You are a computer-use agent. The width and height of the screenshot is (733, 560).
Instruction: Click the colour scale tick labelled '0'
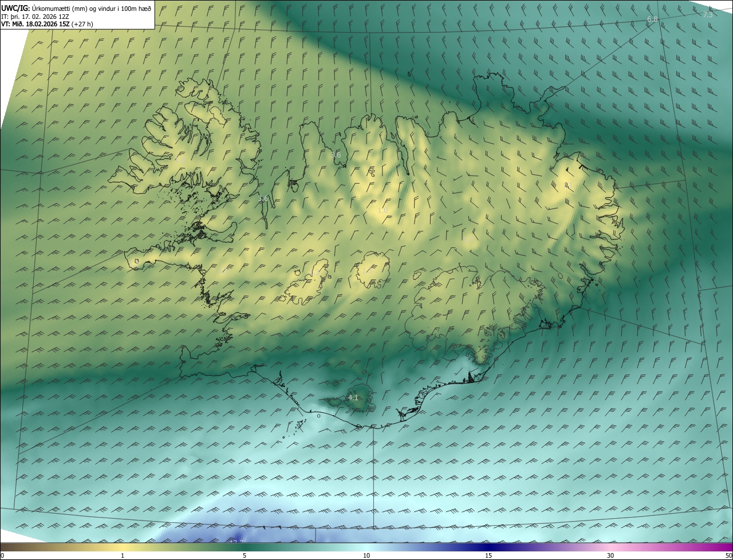tap(2, 556)
